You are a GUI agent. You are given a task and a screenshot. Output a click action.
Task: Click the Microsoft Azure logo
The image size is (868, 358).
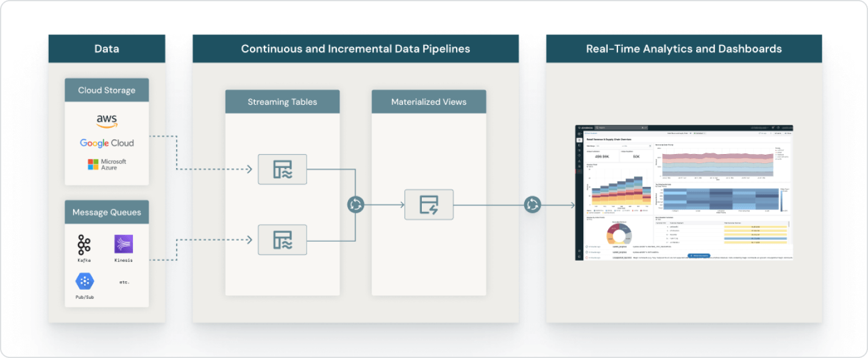point(107,164)
